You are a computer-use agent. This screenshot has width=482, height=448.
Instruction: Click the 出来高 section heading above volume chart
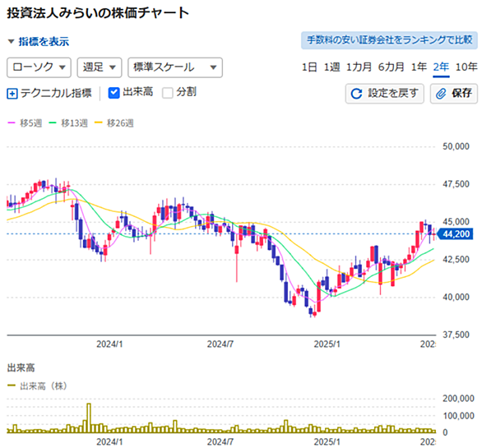click(x=21, y=367)
